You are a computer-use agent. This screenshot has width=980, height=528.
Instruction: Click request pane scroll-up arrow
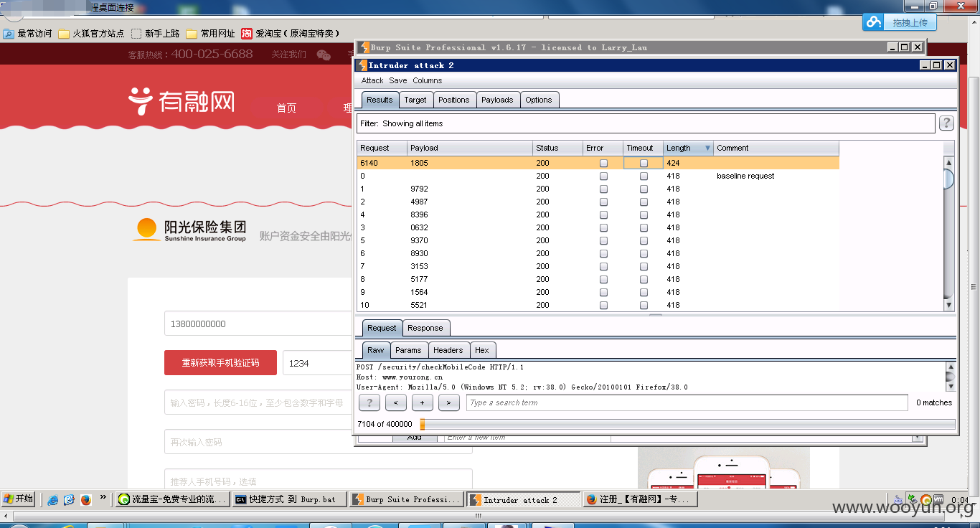click(x=951, y=367)
